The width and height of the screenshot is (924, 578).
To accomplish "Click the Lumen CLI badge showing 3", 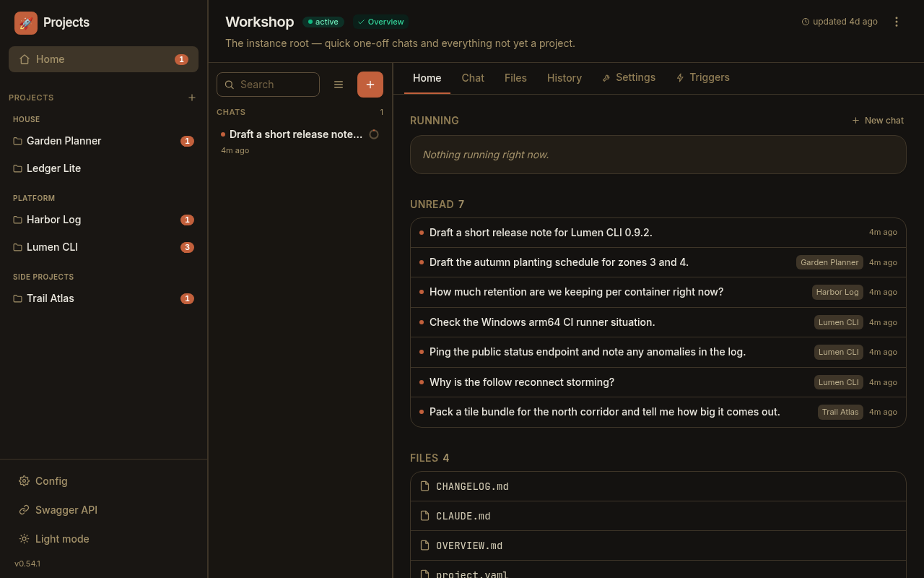I will [187, 247].
